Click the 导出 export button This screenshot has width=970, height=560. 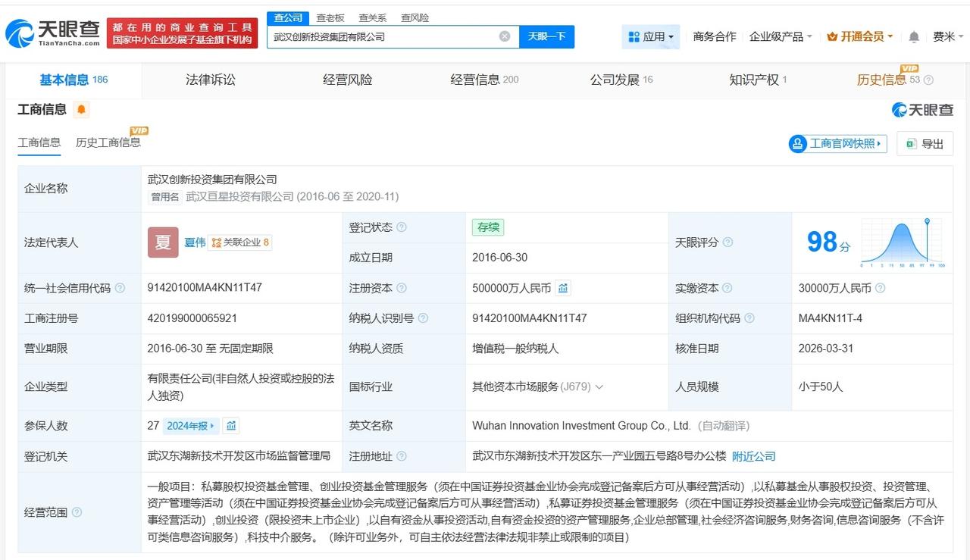click(x=925, y=144)
